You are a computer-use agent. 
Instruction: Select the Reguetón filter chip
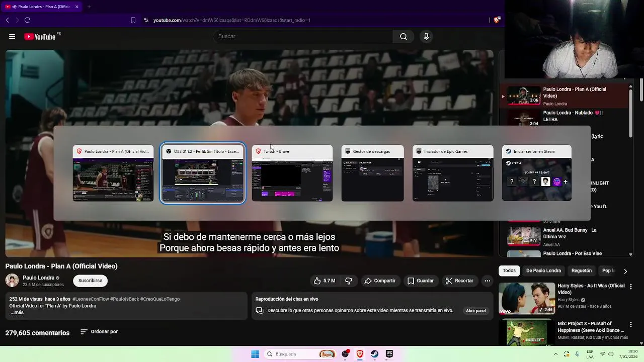click(582, 270)
